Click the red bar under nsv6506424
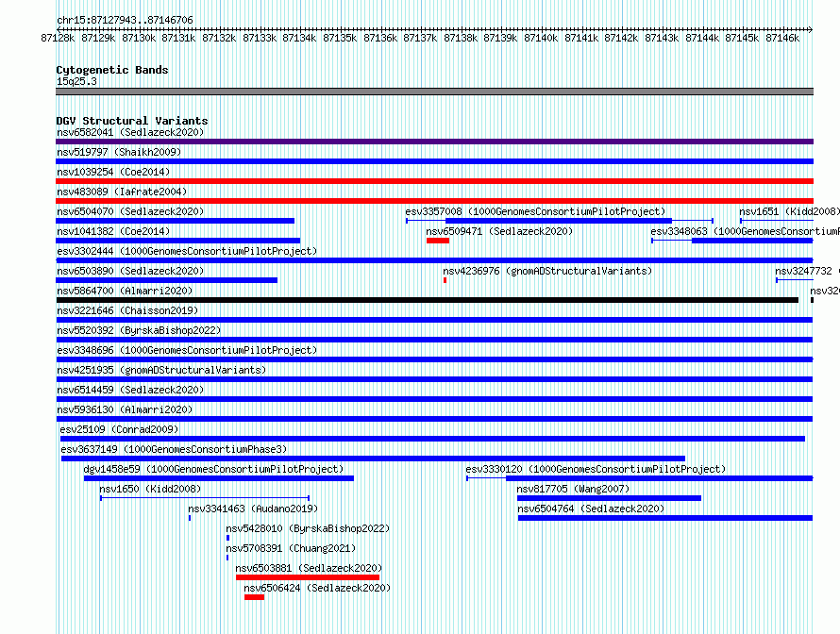The height and width of the screenshot is (634, 840). 255,597
